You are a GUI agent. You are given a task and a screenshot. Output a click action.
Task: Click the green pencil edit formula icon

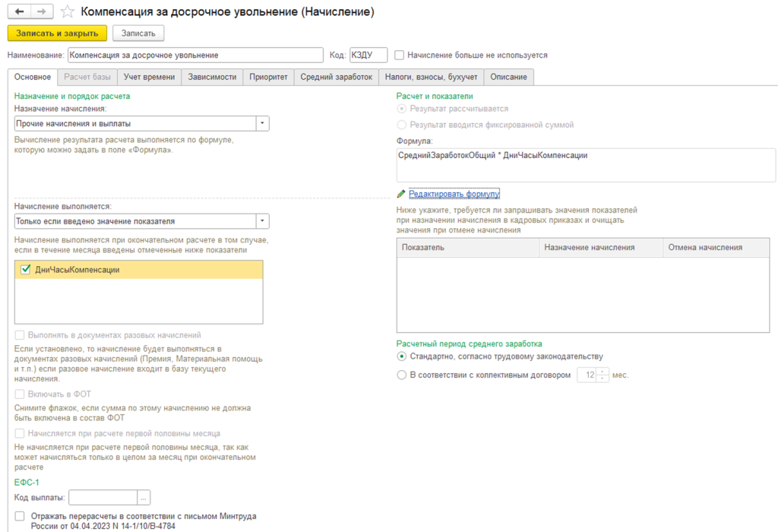tap(401, 194)
